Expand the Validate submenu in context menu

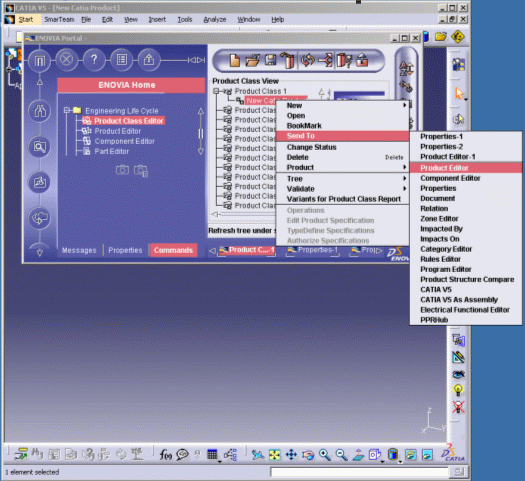tap(404, 188)
